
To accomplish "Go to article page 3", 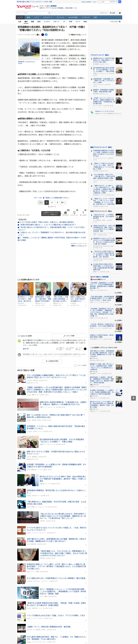I will pyautogui.click(x=57, y=203).
